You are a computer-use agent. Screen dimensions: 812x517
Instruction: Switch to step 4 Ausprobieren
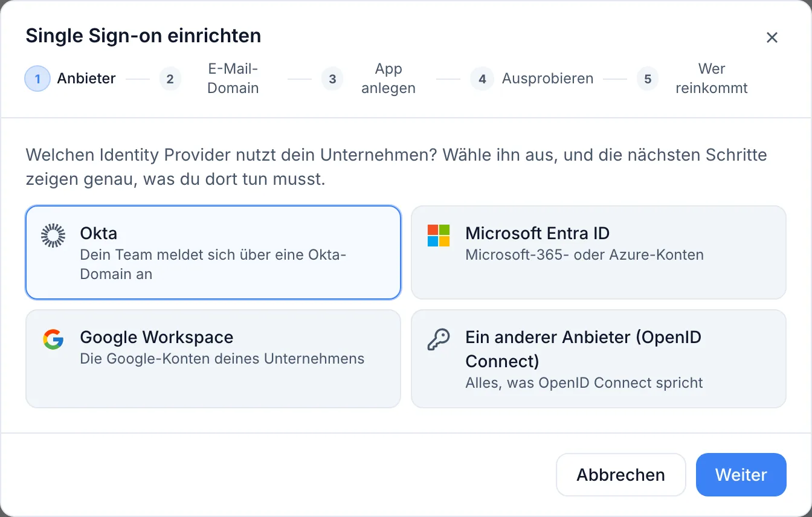(x=532, y=79)
